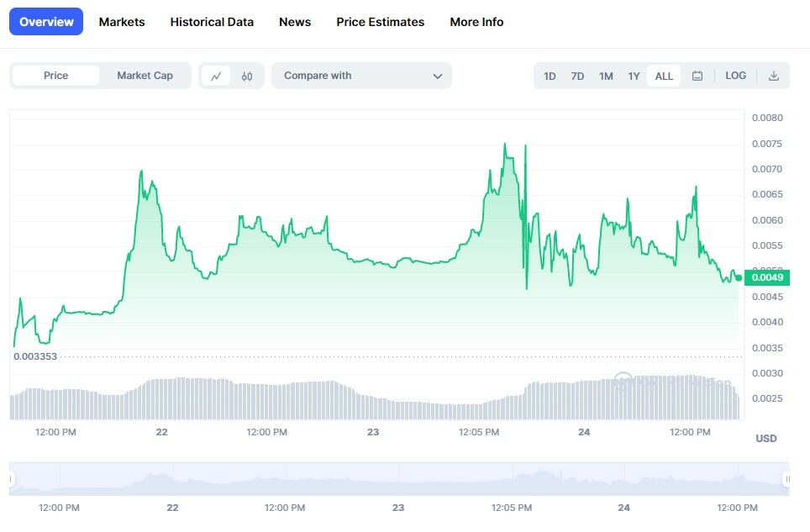Expand the More Info menu
Screen dimensions: 810x532
[476, 22]
